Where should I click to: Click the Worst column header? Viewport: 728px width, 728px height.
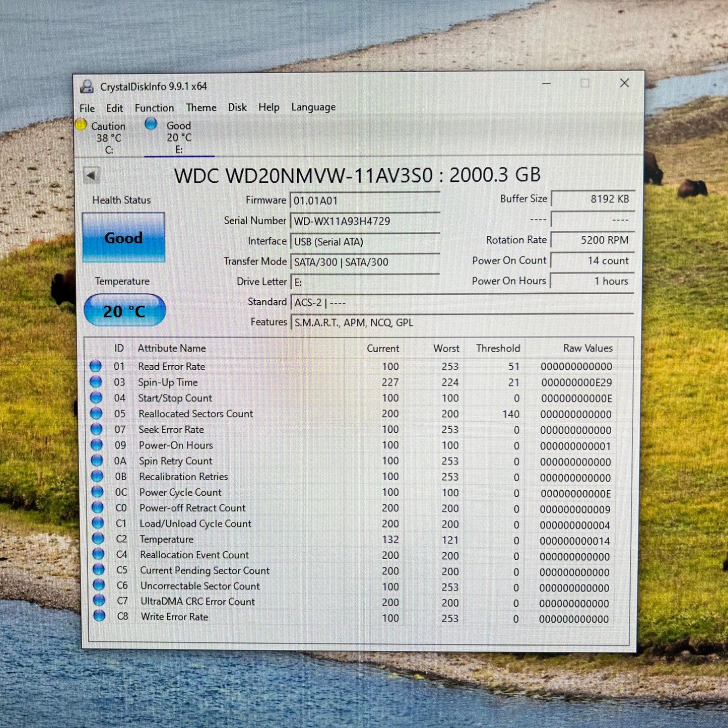pos(446,349)
